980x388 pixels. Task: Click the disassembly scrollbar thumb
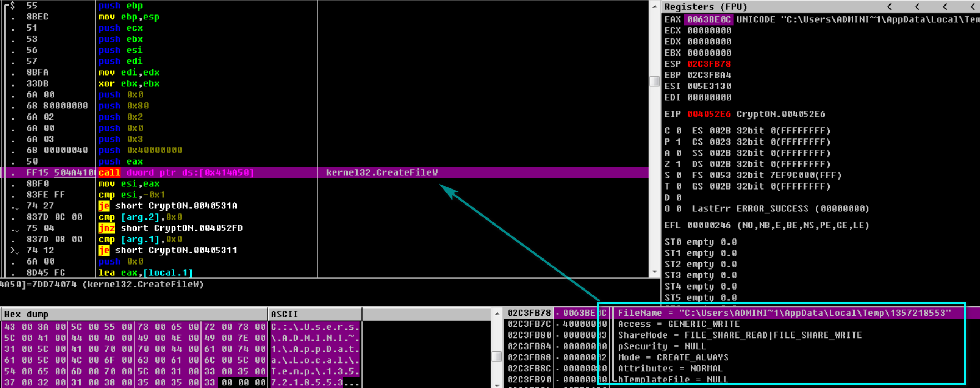(x=654, y=81)
